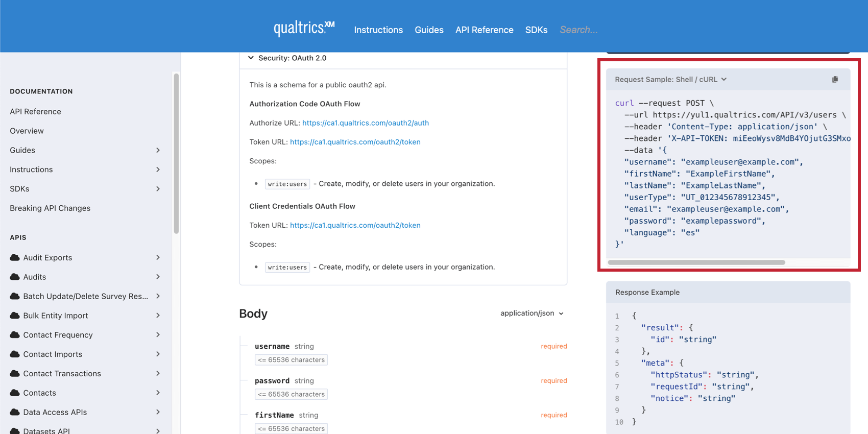
Task: Click the Audits cloud icon
Action: click(15, 277)
